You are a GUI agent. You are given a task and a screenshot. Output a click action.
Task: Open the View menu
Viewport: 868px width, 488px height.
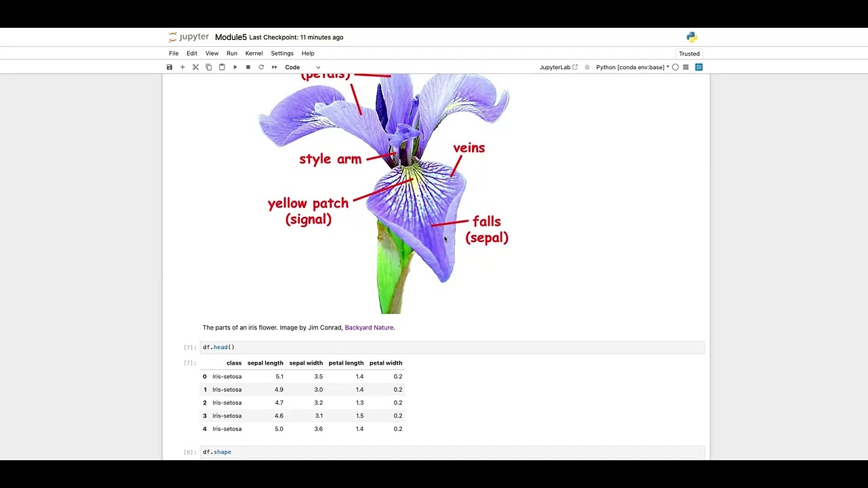point(212,54)
